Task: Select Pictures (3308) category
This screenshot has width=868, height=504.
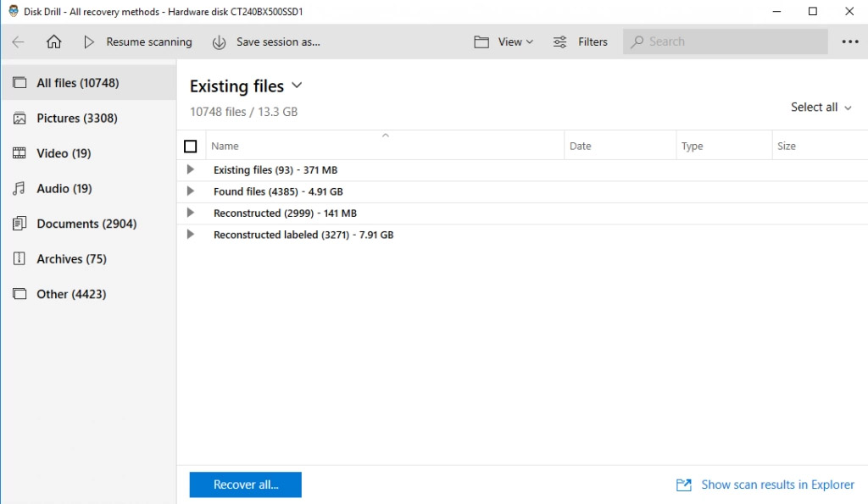Action: 88,118
